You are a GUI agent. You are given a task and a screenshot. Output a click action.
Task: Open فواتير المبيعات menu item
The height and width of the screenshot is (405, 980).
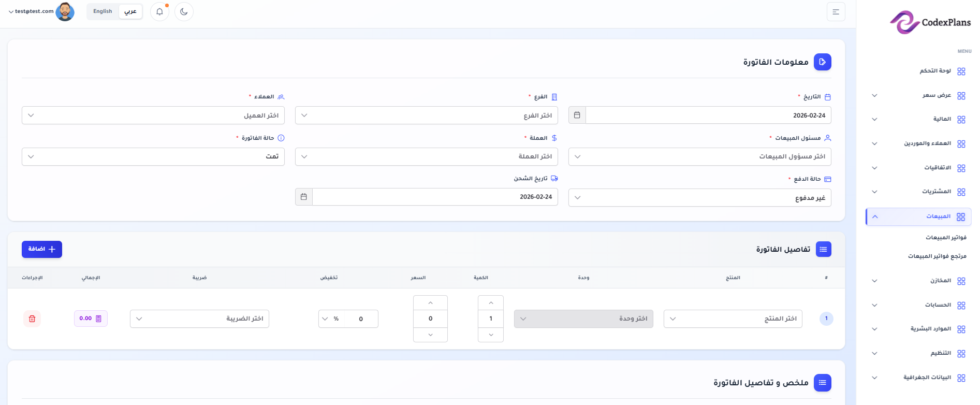click(x=946, y=238)
